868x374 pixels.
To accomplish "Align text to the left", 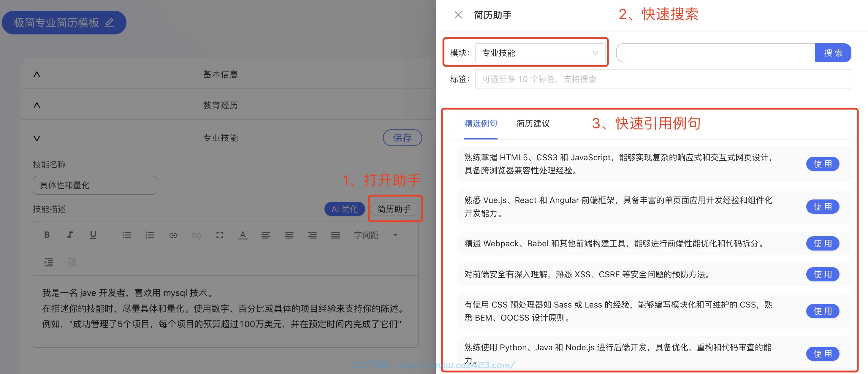I will pos(266,235).
